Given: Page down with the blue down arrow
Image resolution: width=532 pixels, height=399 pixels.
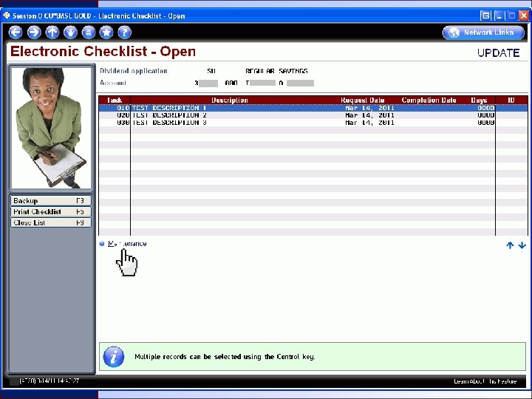Looking at the screenshot, I should point(522,245).
